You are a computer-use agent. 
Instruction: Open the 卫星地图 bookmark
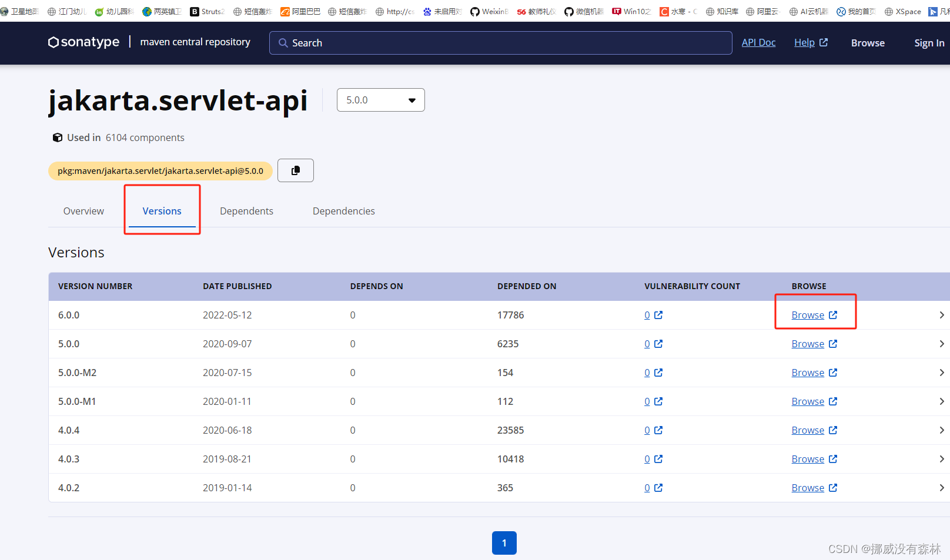click(19, 11)
